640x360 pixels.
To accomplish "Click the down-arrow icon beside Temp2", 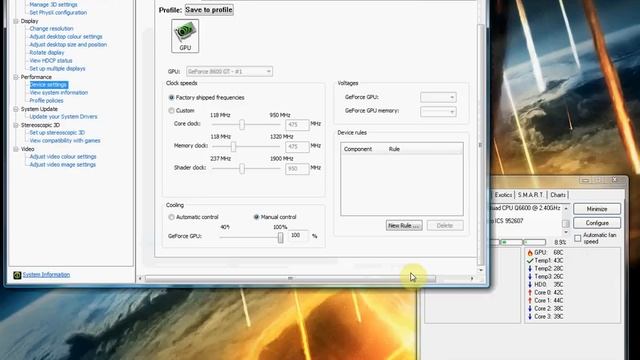I will [530, 269].
